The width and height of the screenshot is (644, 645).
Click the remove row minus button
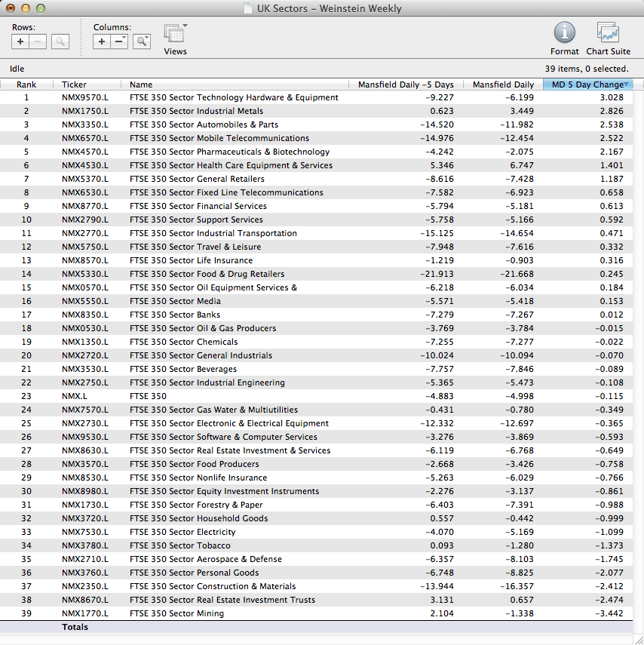pos(38,41)
